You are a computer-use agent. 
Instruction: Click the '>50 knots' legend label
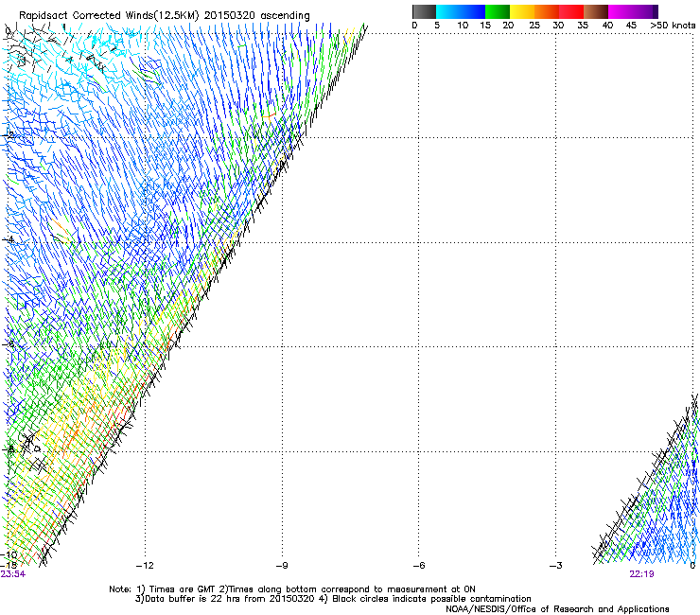pyautogui.click(x=673, y=26)
